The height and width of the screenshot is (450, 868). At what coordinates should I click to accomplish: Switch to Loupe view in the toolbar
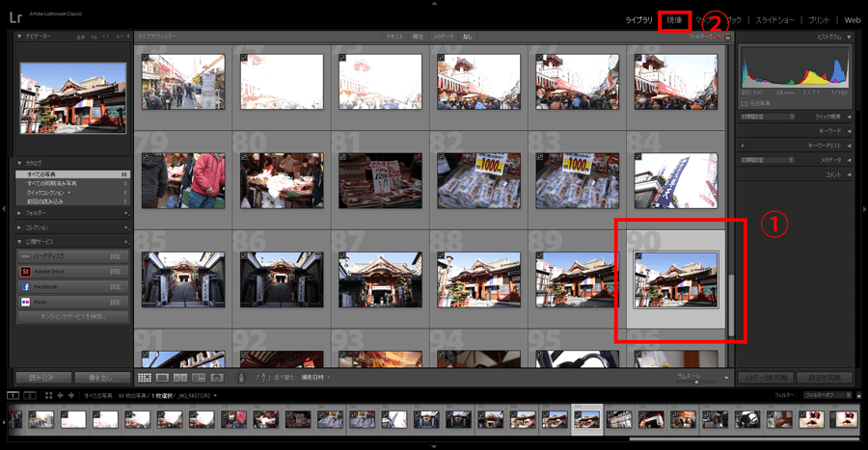pos(162,378)
